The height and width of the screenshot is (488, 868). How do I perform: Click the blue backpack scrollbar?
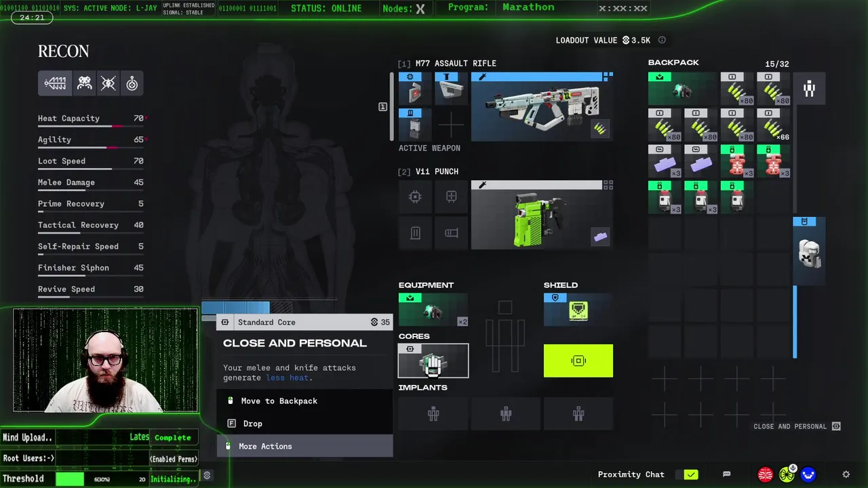click(795, 321)
